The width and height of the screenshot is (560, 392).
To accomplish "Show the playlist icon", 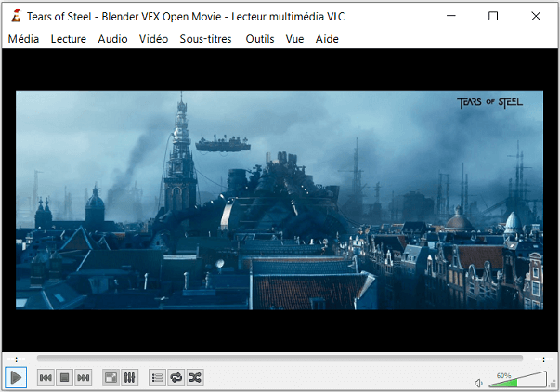I will [x=157, y=378].
